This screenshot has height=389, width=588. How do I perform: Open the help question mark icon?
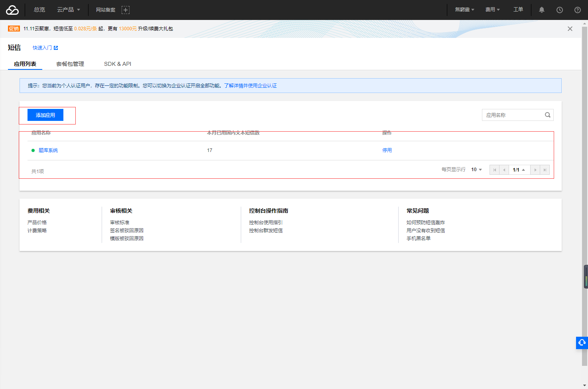pyautogui.click(x=578, y=10)
